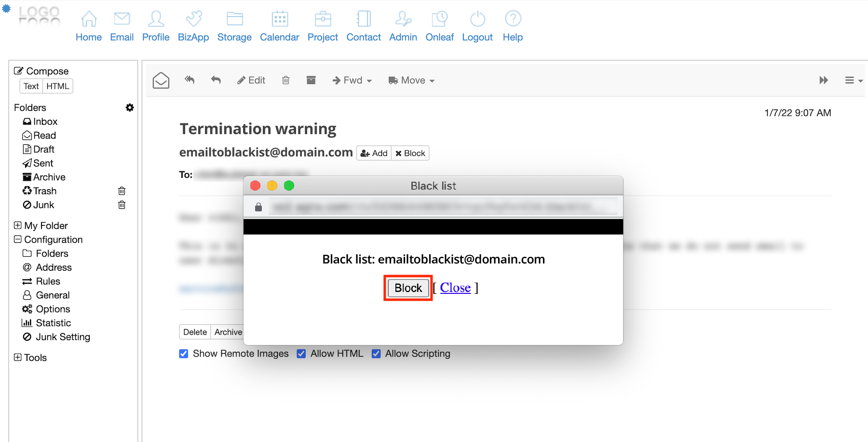Click the archive box icon in toolbar
The height and width of the screenshot is (442, 868).
(311, 80)
